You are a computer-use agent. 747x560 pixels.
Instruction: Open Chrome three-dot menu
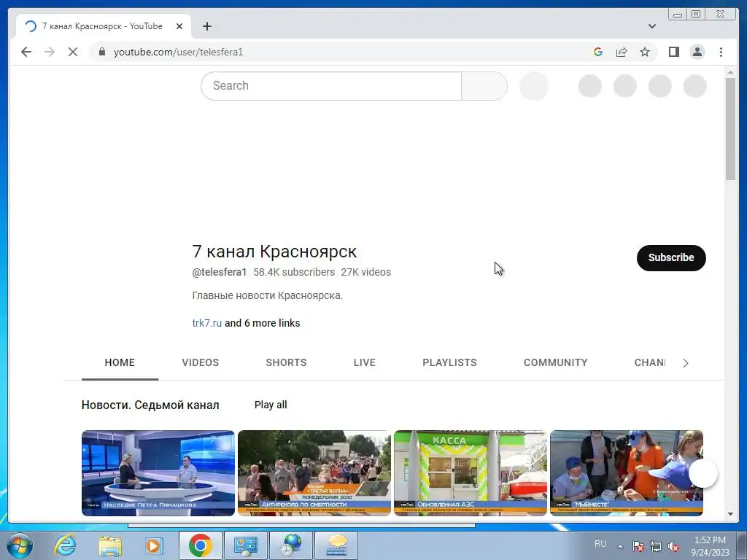point(721,52)
